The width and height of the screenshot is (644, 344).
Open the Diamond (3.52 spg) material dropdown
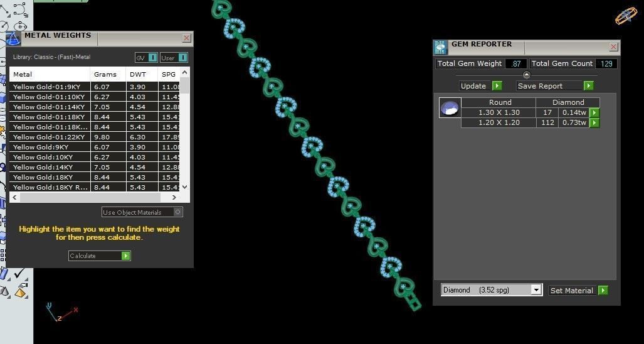[536, 290]
